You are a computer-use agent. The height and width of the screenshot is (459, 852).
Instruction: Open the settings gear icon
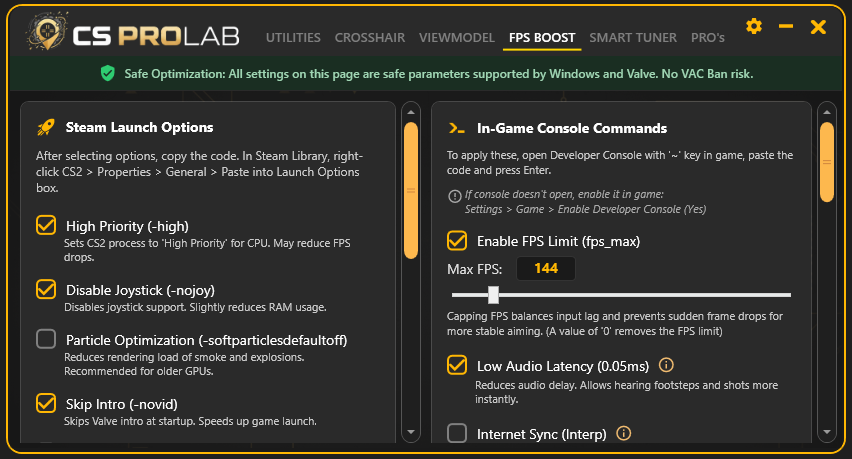click(x=754, y=26)
